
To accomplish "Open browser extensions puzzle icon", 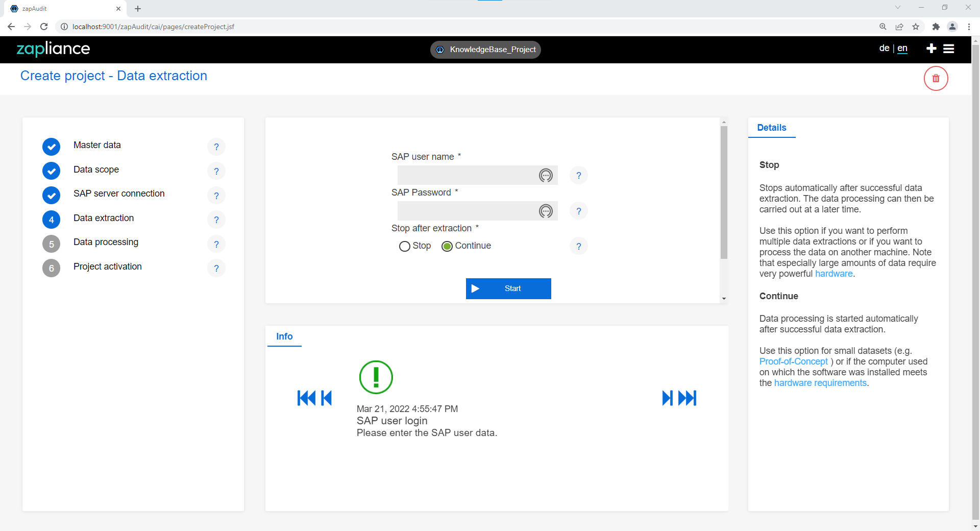I will [x=936, y=27].
